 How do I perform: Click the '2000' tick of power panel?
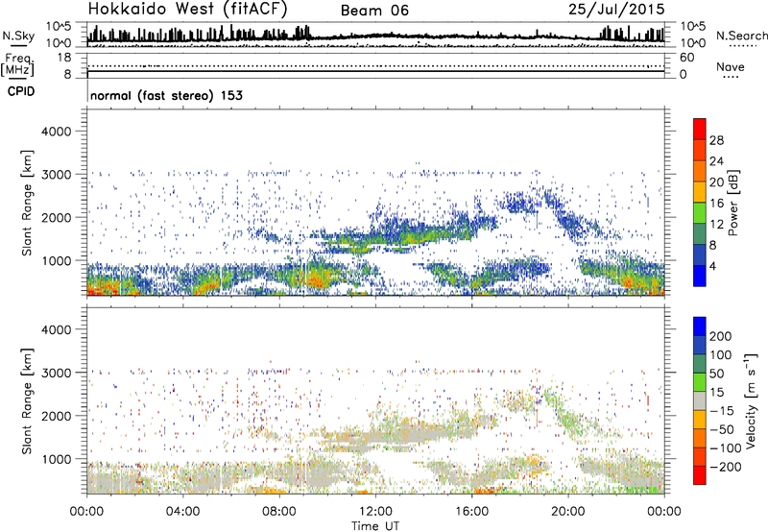pyautogui.click(x=57, y=217)
